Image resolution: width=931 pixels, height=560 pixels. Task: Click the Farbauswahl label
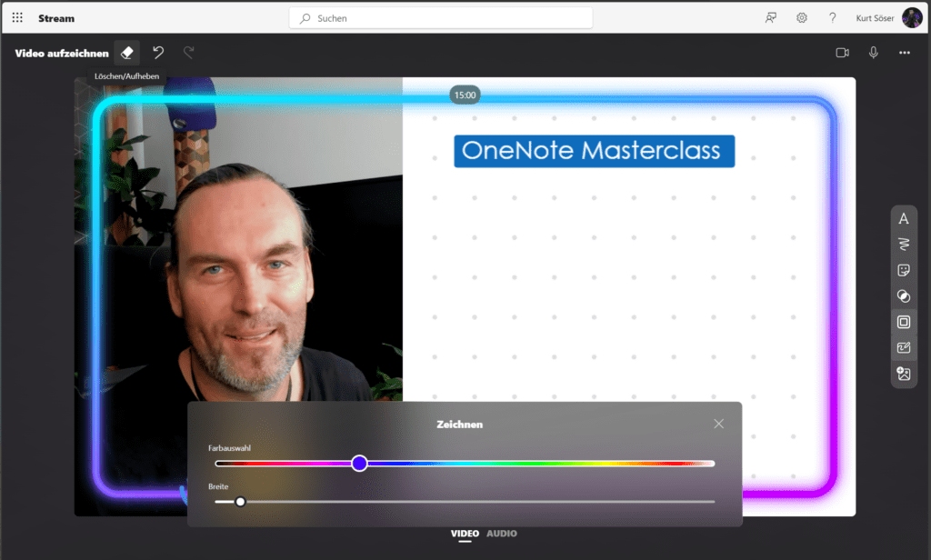229,448
